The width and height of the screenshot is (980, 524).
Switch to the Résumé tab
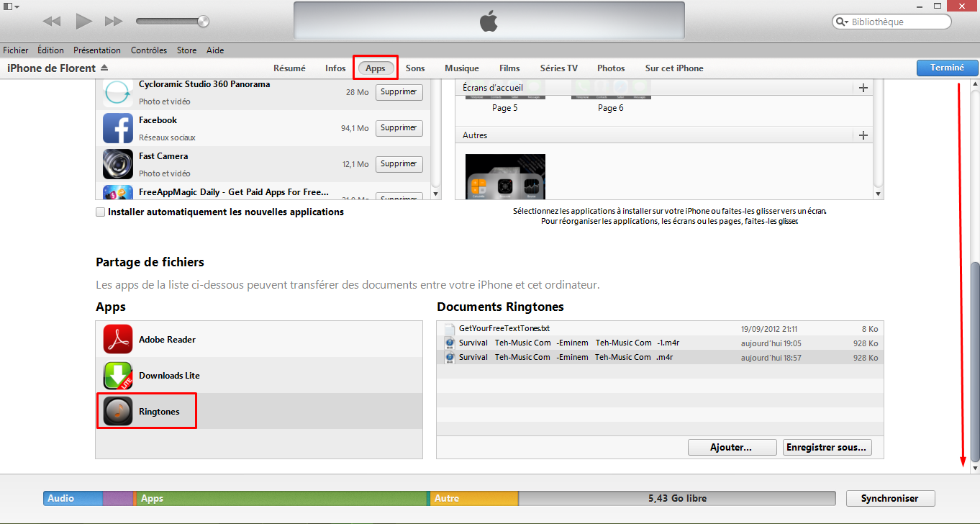(x=289, y=68)
